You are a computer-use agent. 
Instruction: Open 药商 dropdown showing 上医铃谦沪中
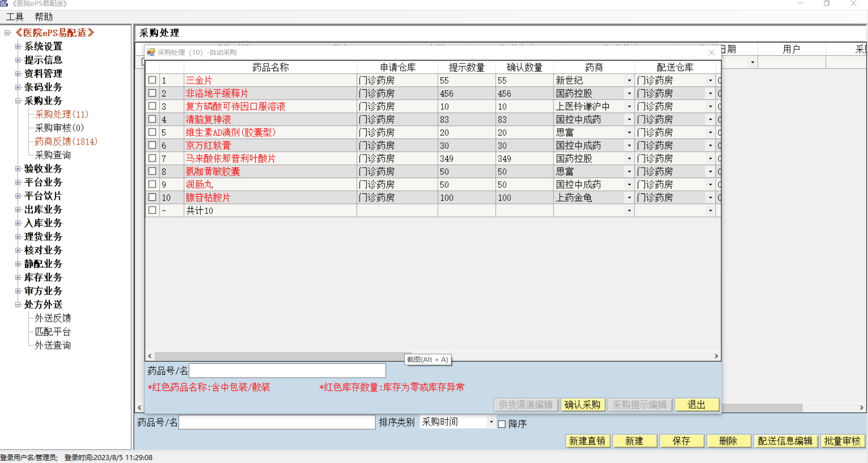(629, 106)
